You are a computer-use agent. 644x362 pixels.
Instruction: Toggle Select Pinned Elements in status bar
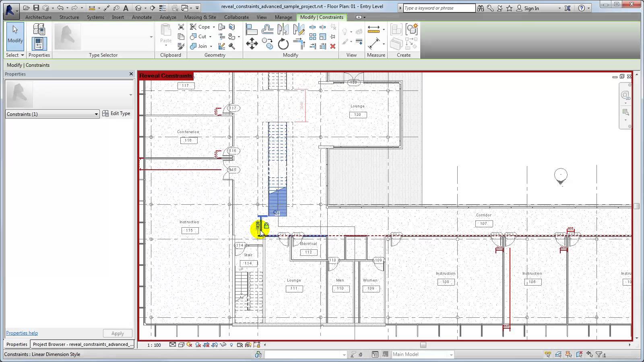(569, 354)
